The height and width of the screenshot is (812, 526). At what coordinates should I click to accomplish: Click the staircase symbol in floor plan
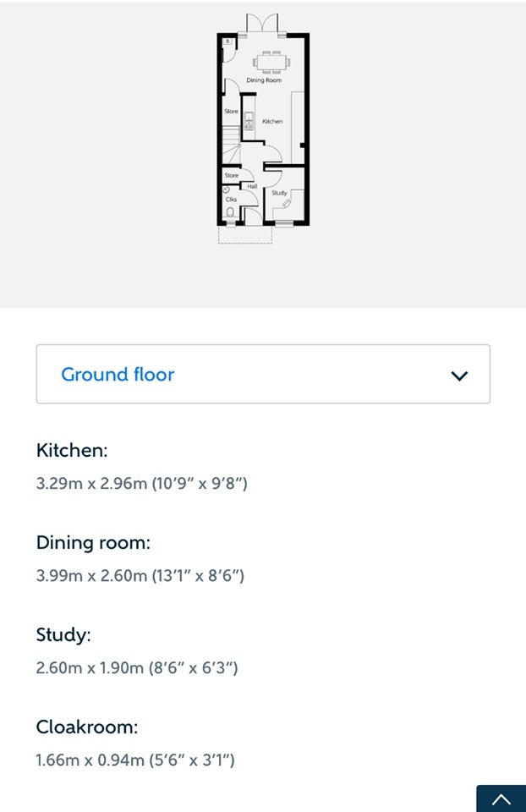coord(232,145)
